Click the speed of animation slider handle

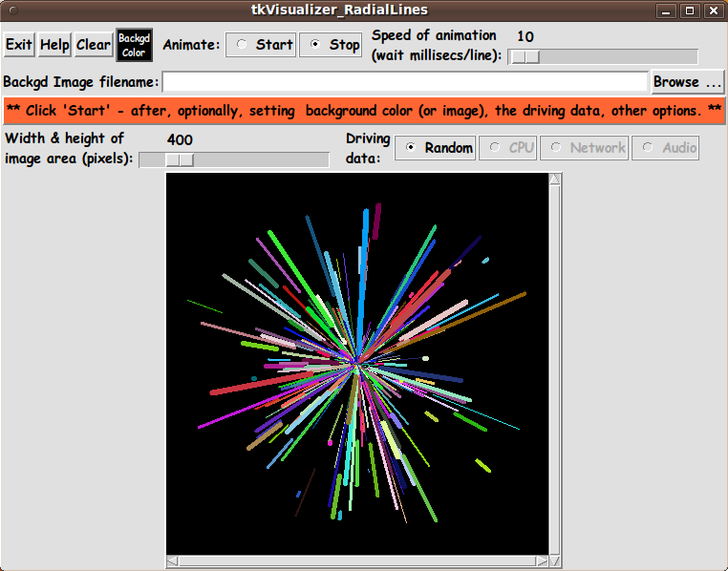525,57
